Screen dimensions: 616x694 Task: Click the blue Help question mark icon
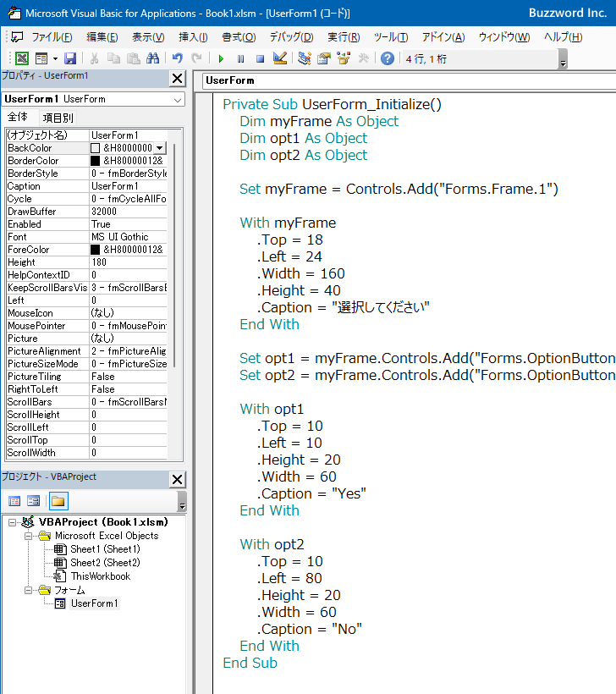pos(388,58)
